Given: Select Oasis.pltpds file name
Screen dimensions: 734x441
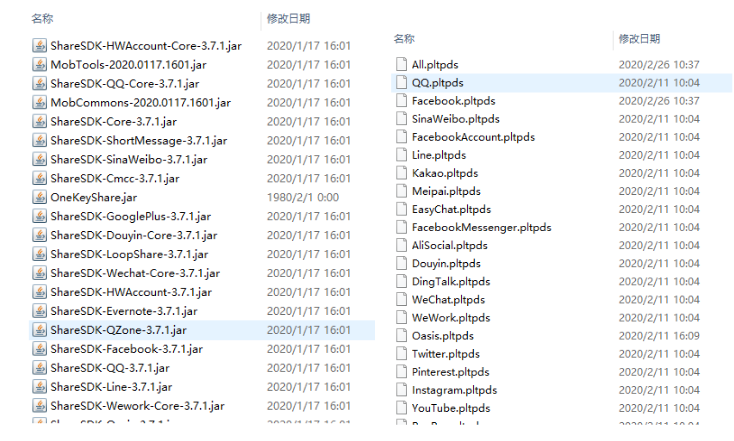Looking at the screenshot, I should [442, 336].
